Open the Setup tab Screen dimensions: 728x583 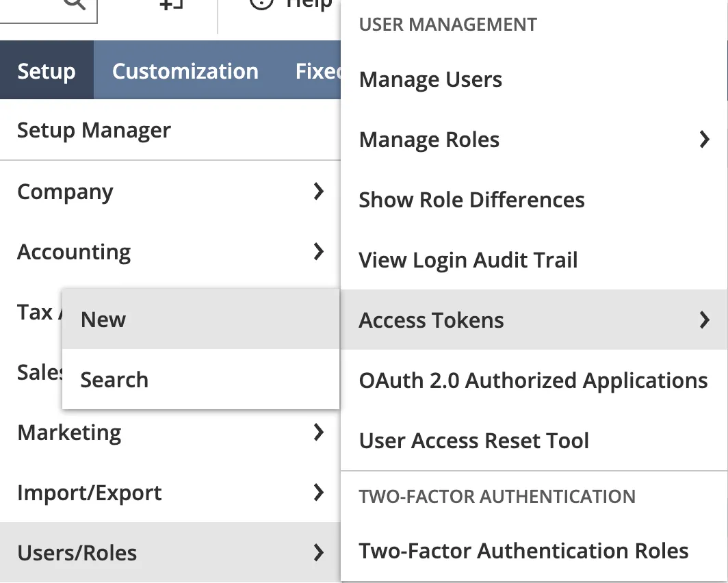pos(47,70)
